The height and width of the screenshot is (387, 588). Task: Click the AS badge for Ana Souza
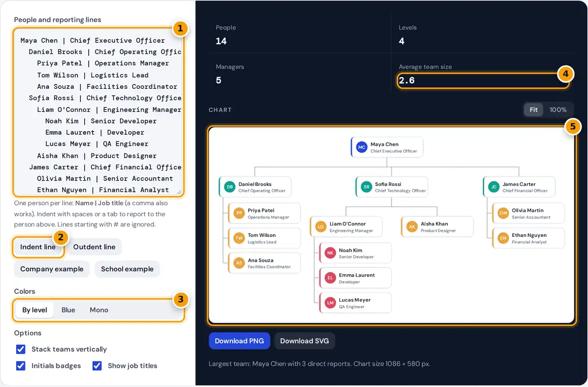(x=239, y=263)
